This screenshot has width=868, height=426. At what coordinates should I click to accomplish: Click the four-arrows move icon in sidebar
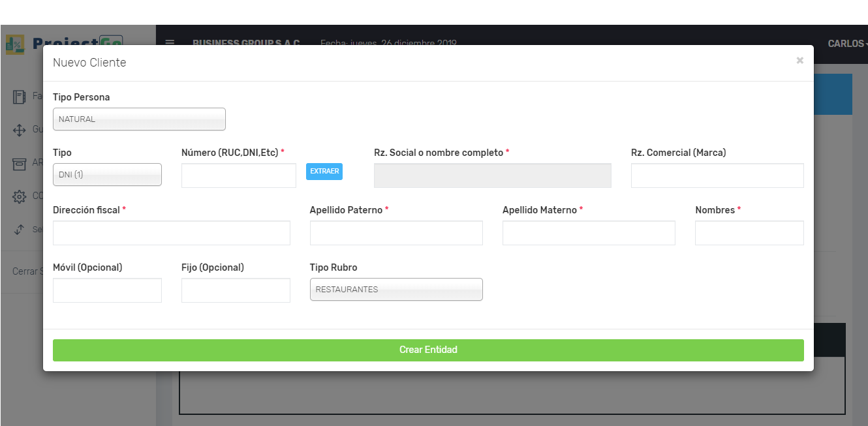coord(20,130)
